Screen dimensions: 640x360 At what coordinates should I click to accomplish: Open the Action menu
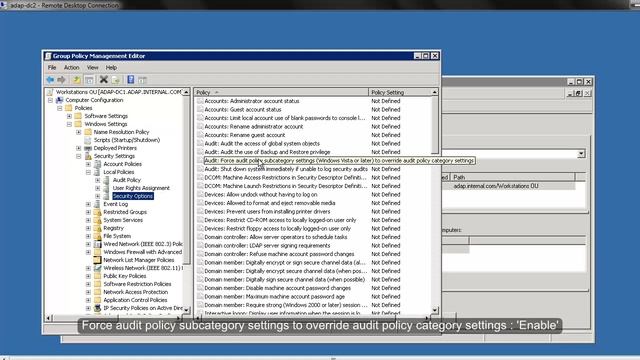point(71,67)
